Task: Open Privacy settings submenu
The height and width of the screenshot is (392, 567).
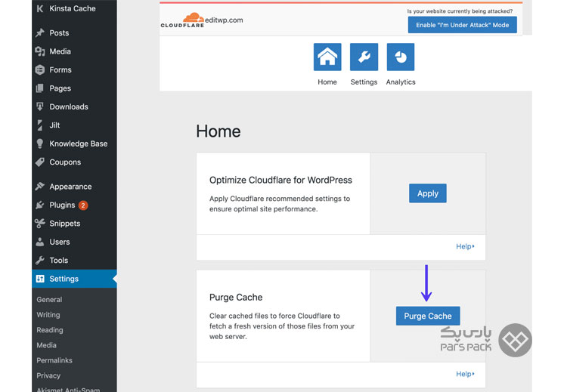Action: (48, 375)
